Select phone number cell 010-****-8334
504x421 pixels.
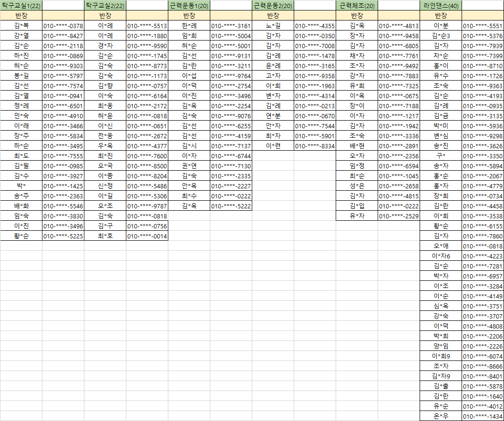pos(315,146)
